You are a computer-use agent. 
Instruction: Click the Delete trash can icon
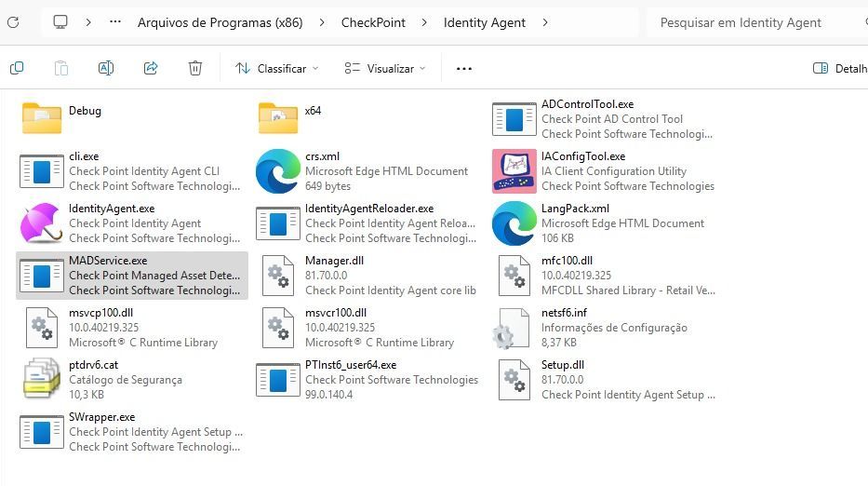pos(195,68)
